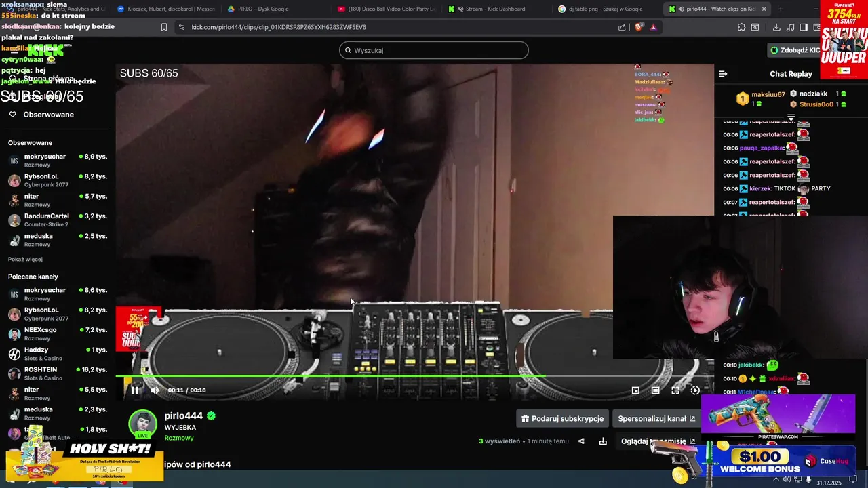
Task: Open pirlo444 channel avatar
Action: (x=142, y=424)
